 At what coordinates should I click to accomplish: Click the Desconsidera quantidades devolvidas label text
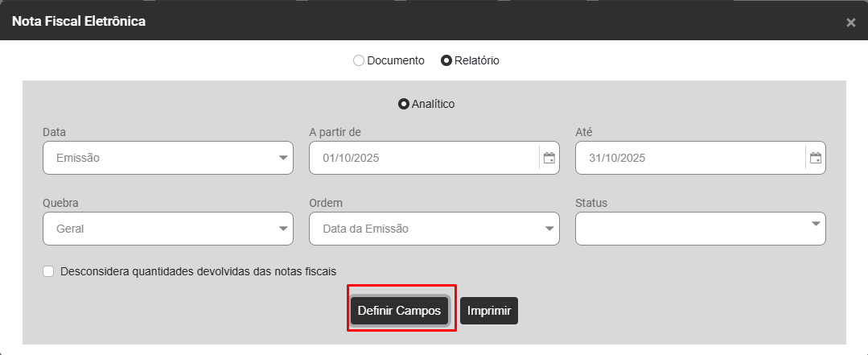[198, 271]
